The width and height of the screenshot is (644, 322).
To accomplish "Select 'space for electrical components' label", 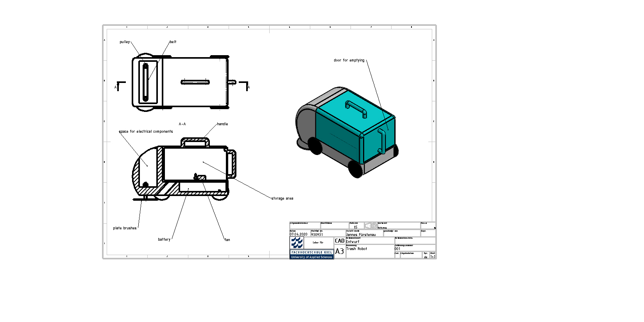I will coord(146,131).
